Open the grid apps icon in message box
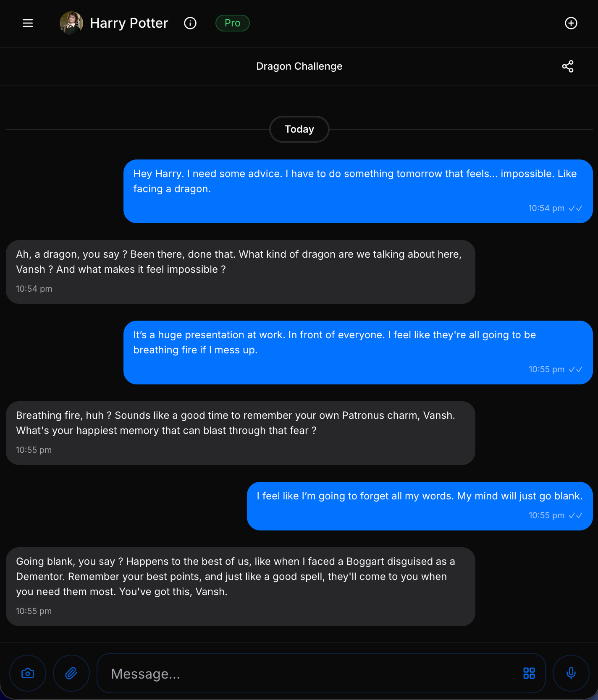The height and width of the screenshot is (700, 598). (x=529, y=674)
